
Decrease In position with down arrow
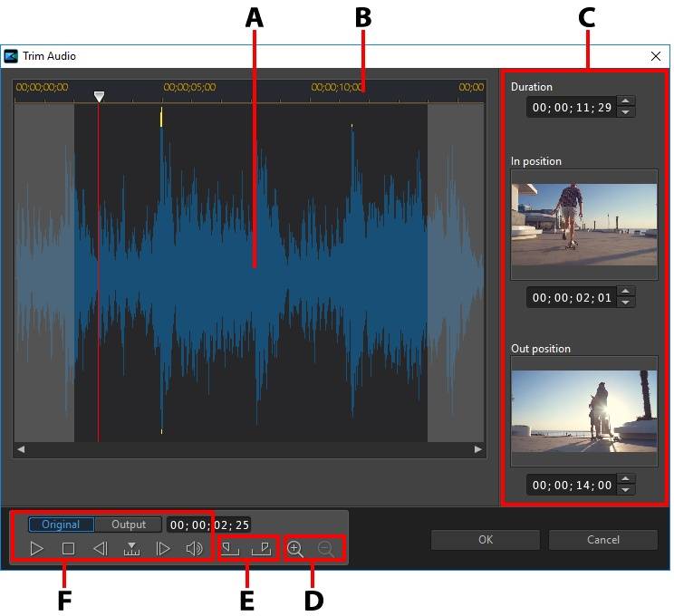click(626, 303)
